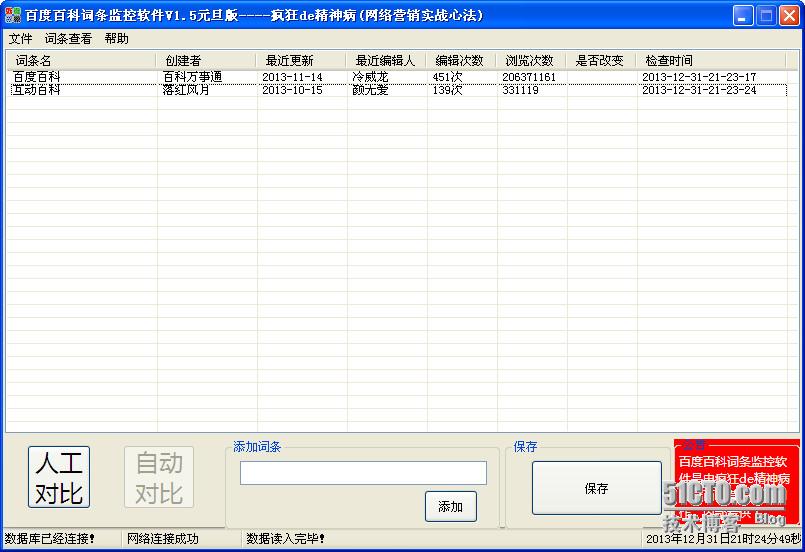The image size is (805, 552).
Task: Click status text 数据库已经连接
Action: coord(49,539)
